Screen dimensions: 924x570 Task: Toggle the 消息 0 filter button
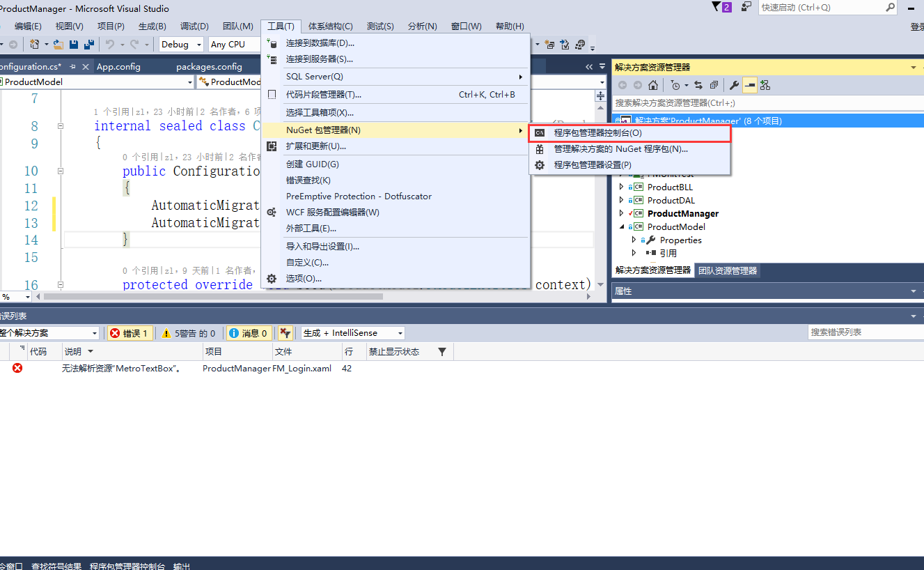248,333
